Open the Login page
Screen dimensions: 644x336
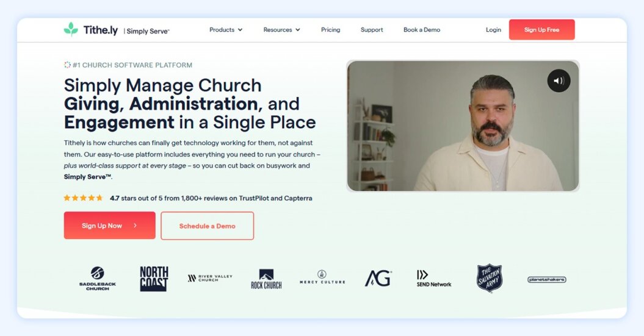(493, 29)
